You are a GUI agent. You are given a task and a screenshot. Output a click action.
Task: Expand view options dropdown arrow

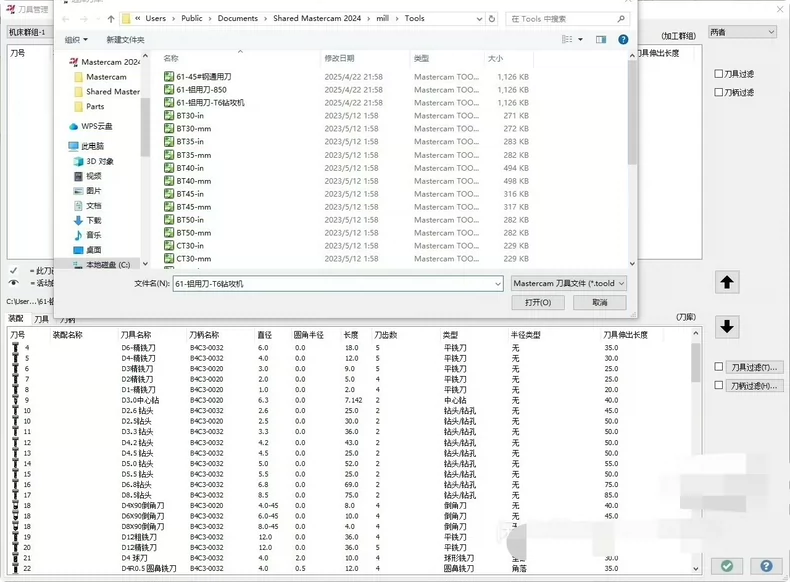tap(580, 39)
